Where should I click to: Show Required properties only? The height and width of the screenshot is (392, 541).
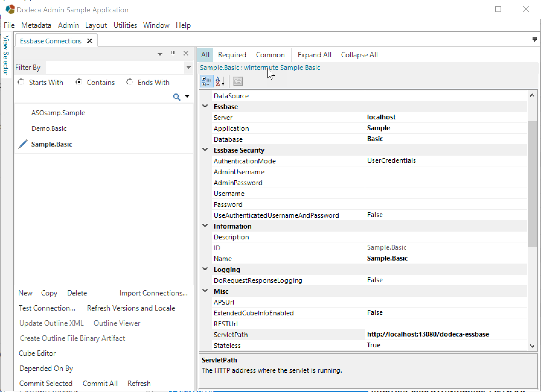232,55
